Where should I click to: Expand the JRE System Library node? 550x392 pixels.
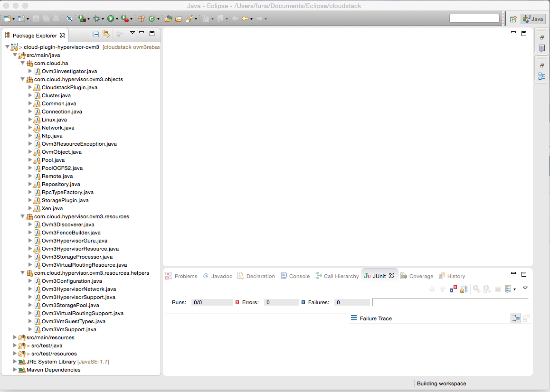click(15, 362)
